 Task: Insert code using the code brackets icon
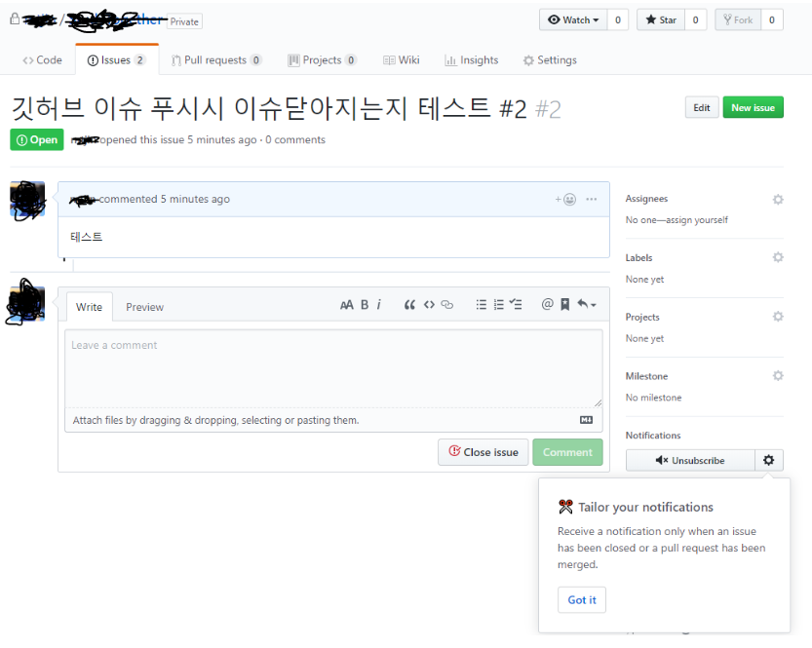point(429,305)
